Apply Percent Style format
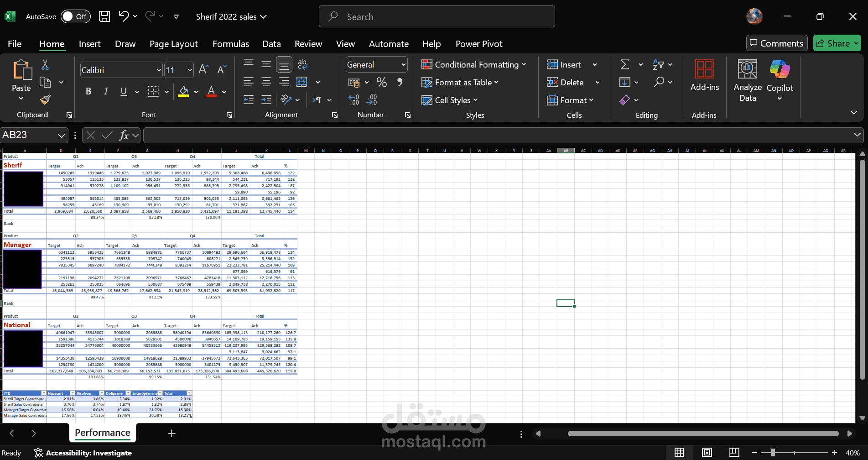 (382, 82)
